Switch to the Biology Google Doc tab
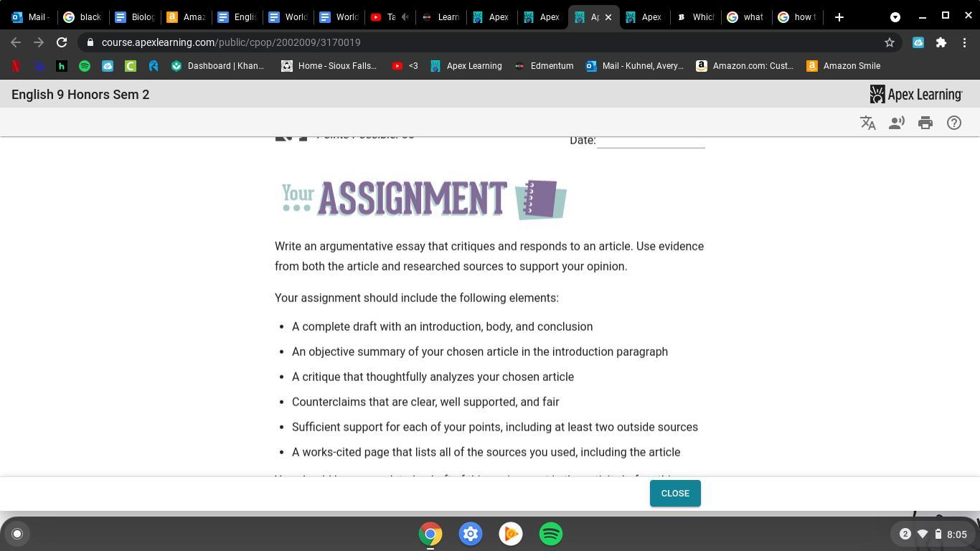This screenshot has height=551, width=980. (x=135, y=17)
